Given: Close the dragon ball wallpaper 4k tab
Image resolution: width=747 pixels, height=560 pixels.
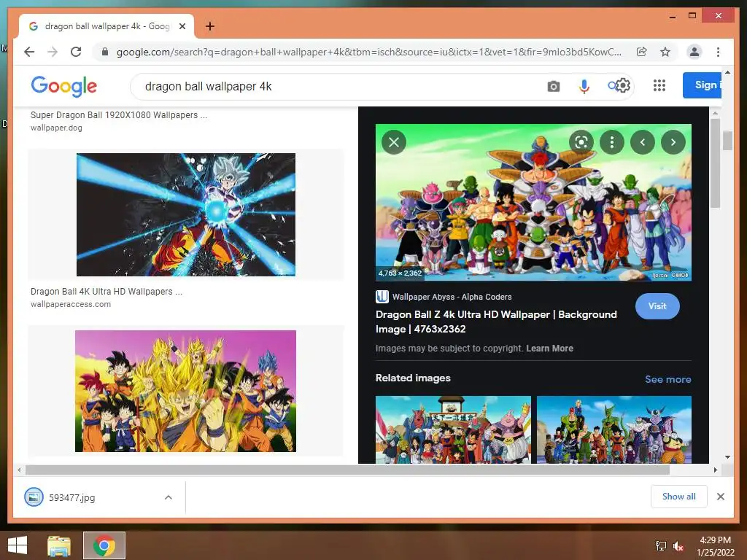Looking at the screenshot, I should tap(182, 26).
